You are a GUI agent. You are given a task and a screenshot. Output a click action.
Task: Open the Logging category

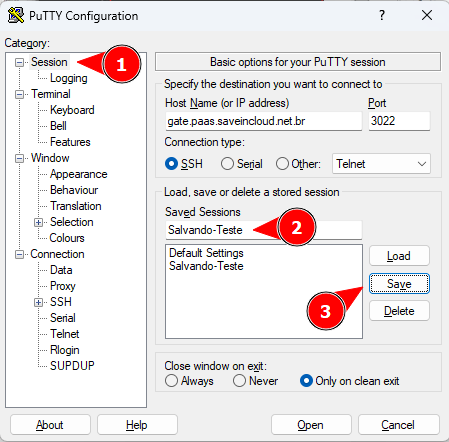click(69, 78)
